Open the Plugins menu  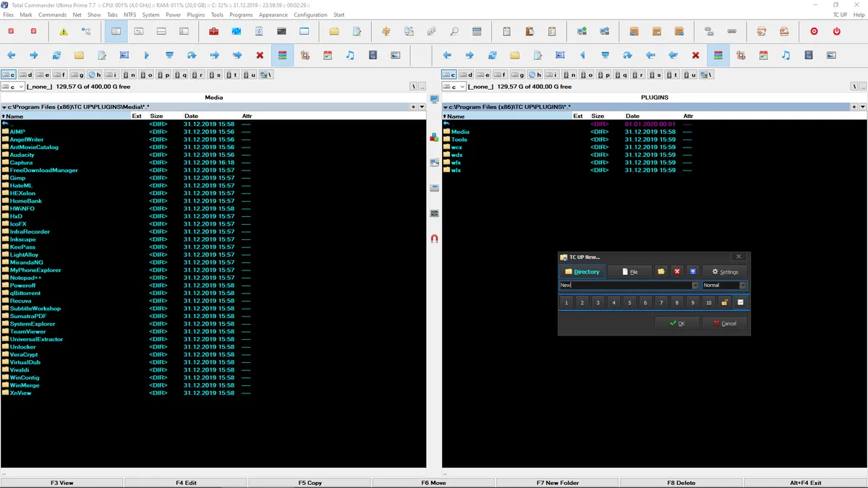click(x=195, y=14)
